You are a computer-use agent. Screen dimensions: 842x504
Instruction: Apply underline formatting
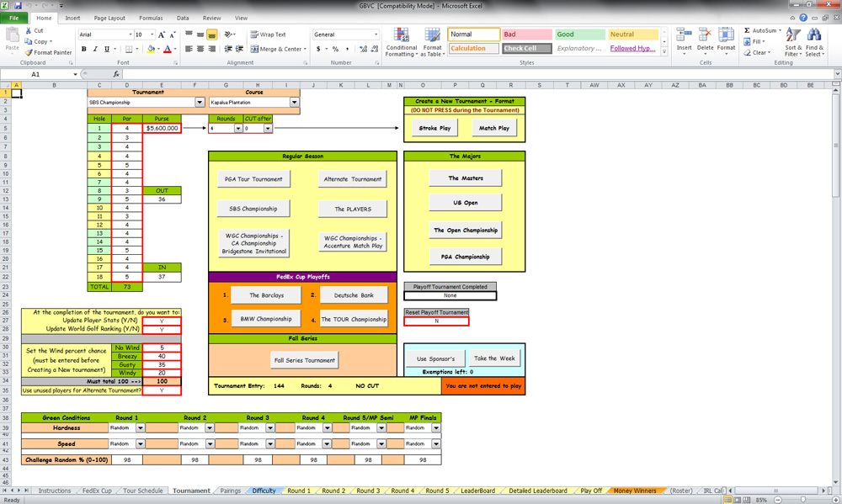point(106,49)
